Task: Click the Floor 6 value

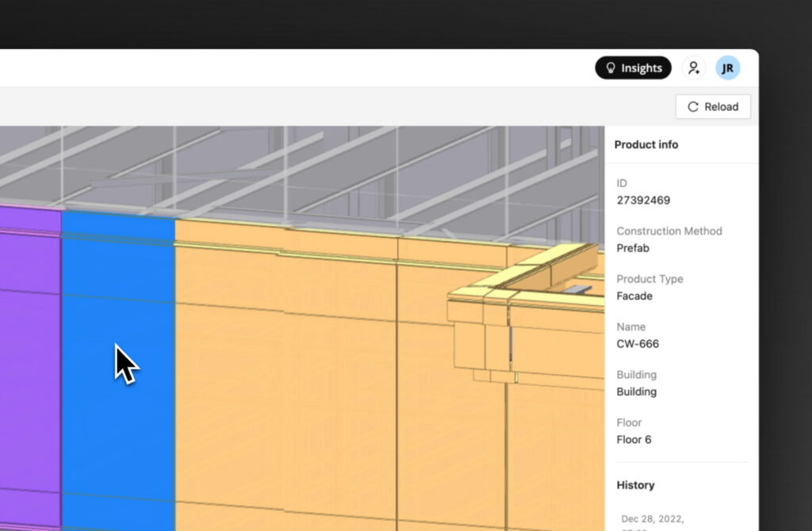Action: coord(634,440)
